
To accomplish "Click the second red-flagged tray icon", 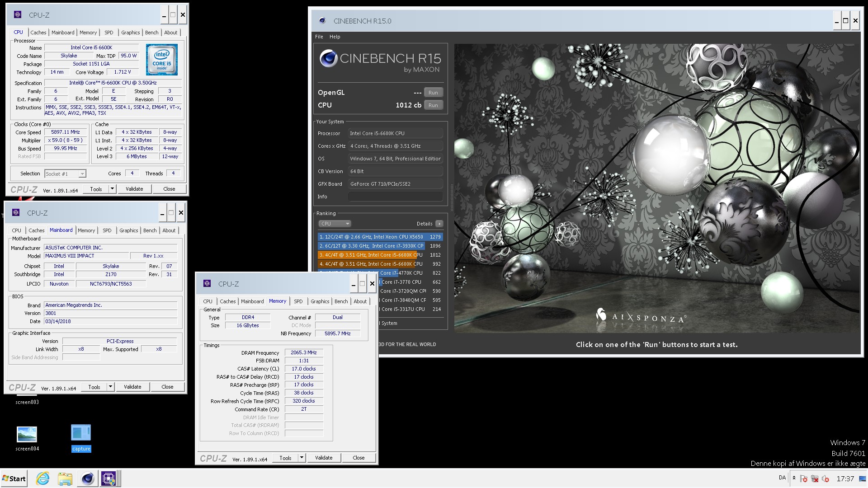I will (x=815, y=479).
